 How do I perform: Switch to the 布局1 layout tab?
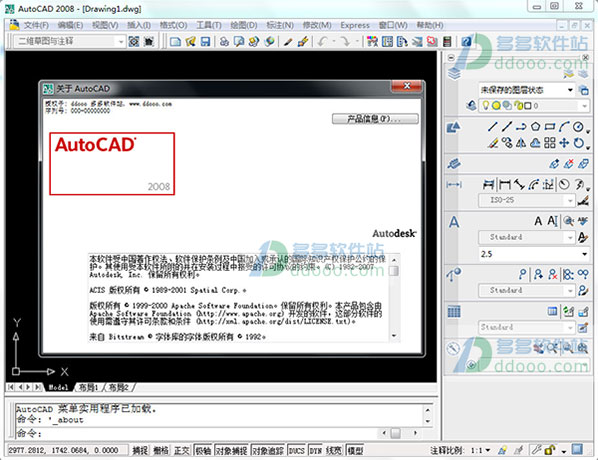88,388
